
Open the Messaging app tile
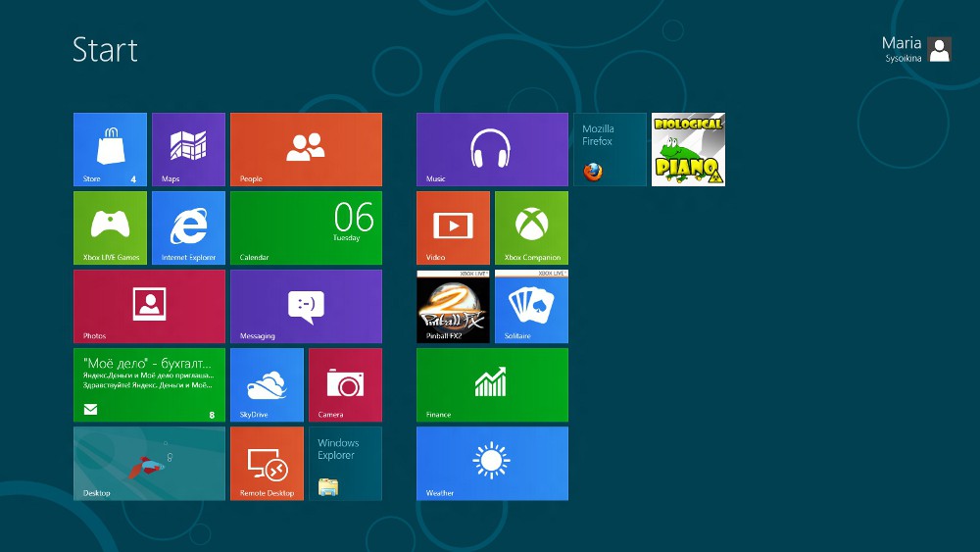coord(306,306)
